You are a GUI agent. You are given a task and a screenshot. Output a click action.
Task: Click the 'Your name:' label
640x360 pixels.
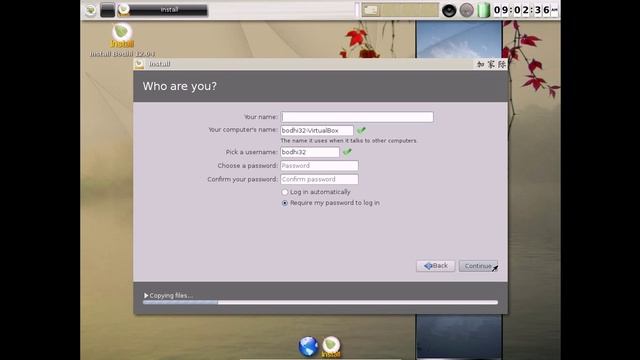[261, 117]
